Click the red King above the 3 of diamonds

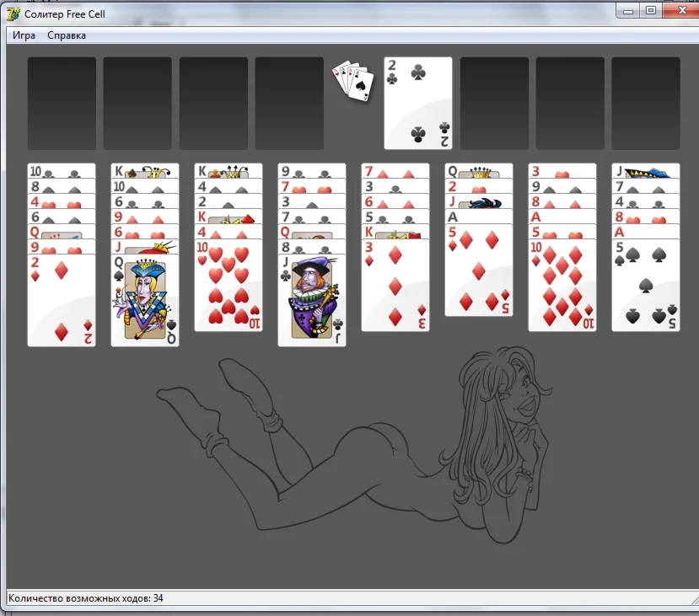tap(395, 232)
